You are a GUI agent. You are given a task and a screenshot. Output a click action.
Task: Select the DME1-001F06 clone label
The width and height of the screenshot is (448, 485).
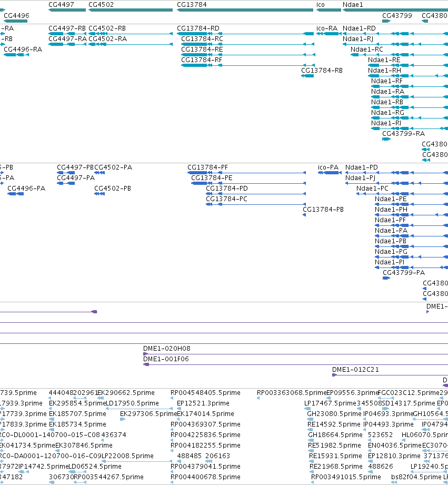166,359
